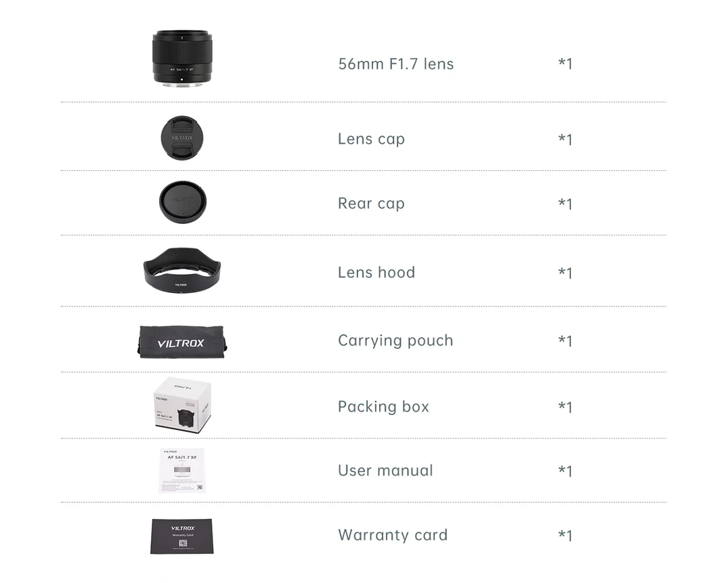Click the user manual thumbnail
728x583 pixels.
pos(182,471)
